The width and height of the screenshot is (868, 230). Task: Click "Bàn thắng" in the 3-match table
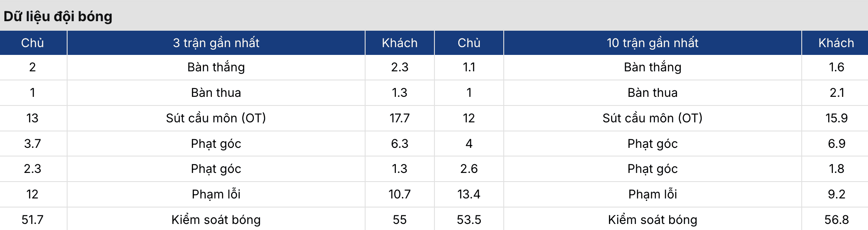216,67
